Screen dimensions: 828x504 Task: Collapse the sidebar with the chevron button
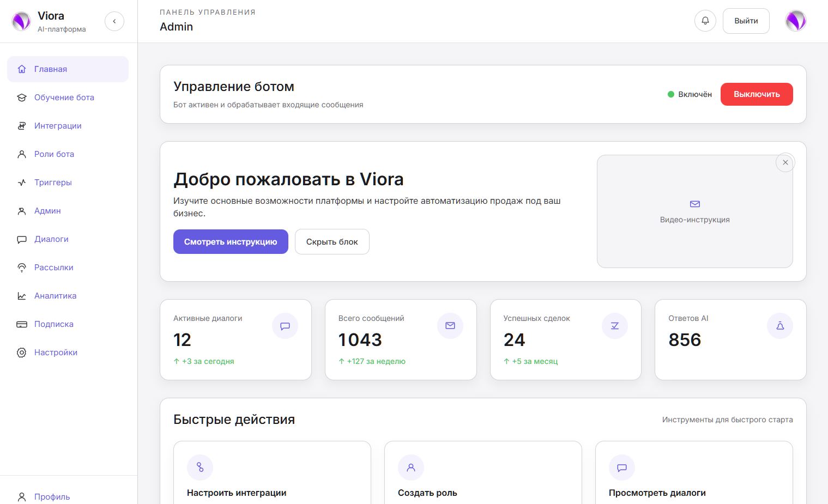[114, 21]
